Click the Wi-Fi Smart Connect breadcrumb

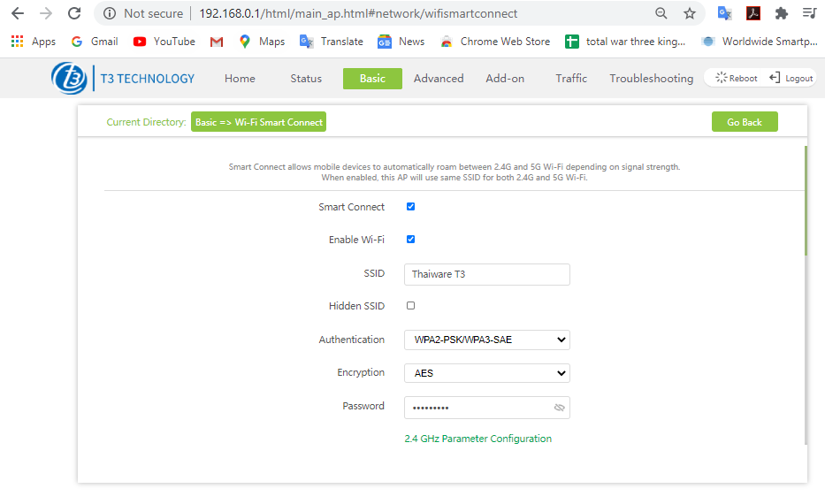pyautogui.click(x=258, y=122)
